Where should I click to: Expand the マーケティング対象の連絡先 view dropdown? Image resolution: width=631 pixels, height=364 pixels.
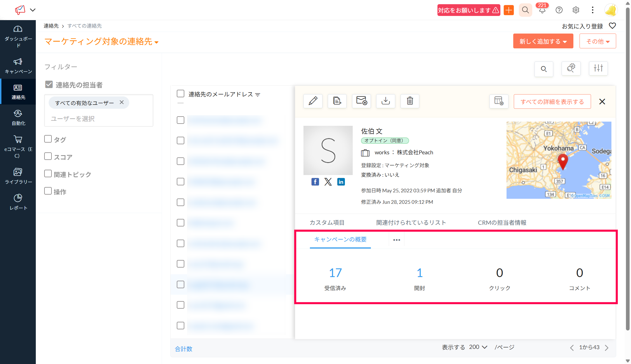click(x=156, y=42)
